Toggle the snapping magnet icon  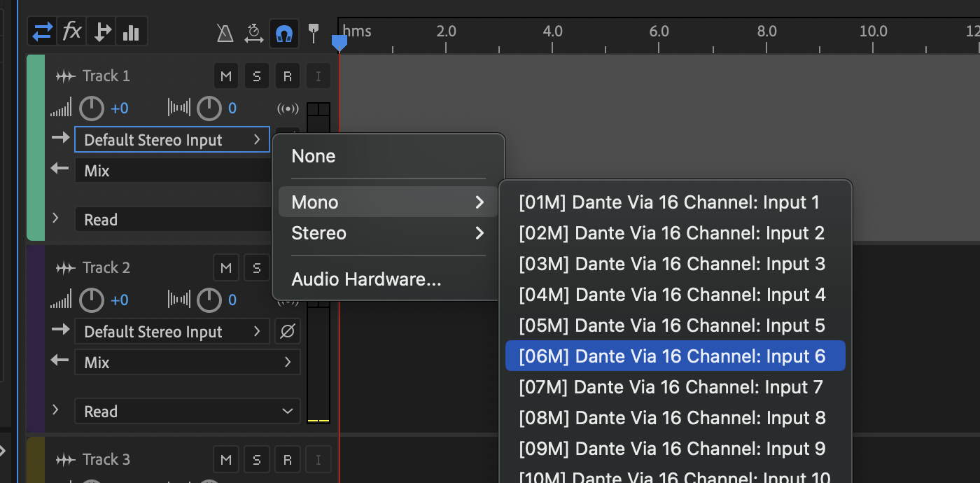click(x=284, y=33)
